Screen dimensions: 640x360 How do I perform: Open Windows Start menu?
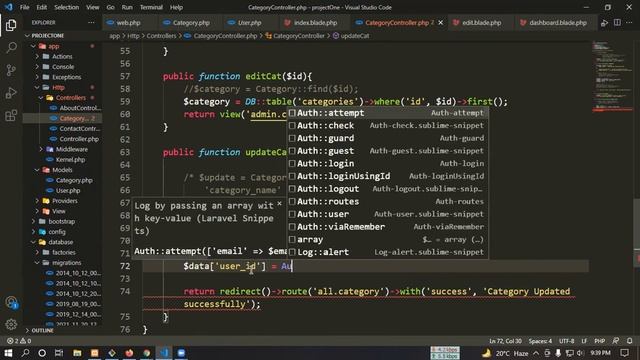[8, 353]
